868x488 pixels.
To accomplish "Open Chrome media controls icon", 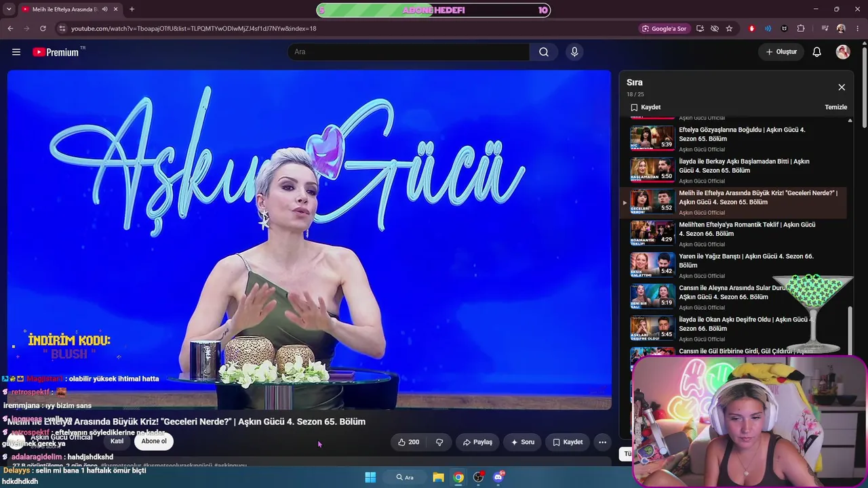I will [825, 28].
